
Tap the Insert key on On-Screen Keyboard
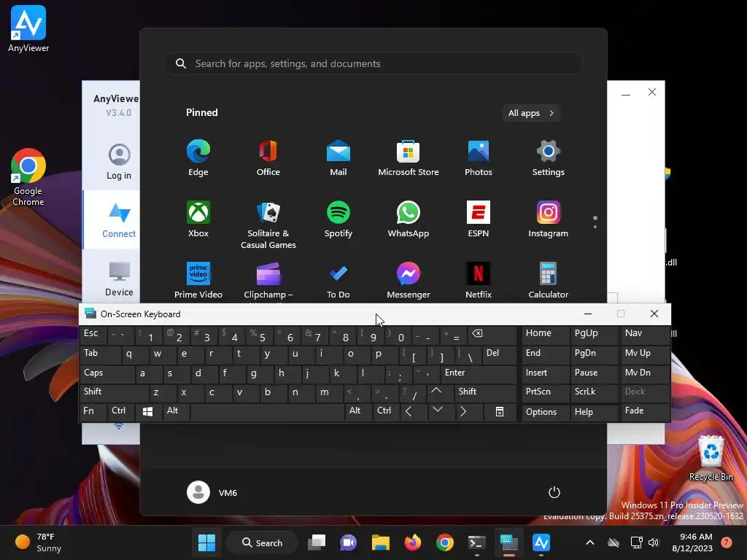(x=546, y=374)
